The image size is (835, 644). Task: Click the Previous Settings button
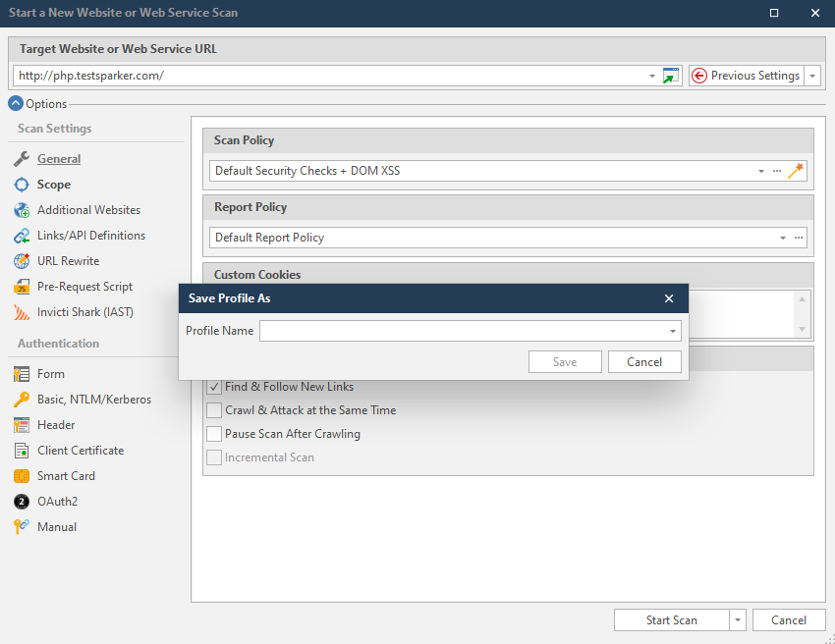coord(746,76)
